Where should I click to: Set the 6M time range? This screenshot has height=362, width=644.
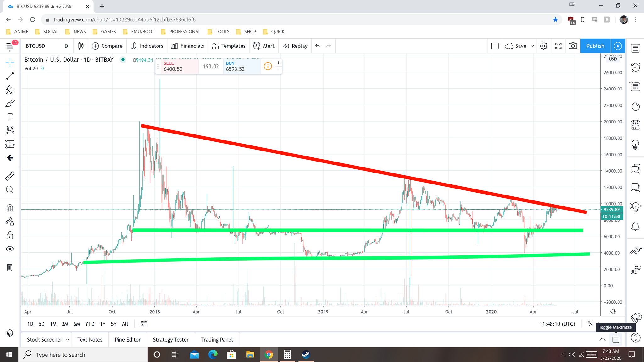click(76, 324)
